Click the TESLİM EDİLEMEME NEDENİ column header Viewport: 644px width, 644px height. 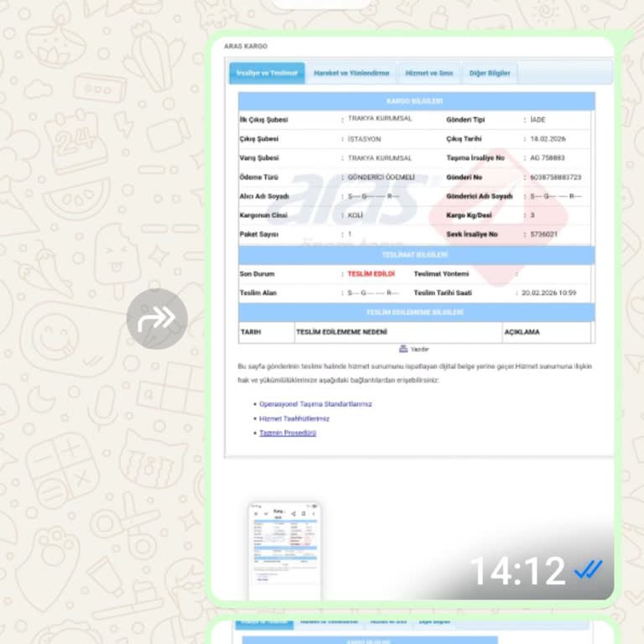click(x=340, y=332)
